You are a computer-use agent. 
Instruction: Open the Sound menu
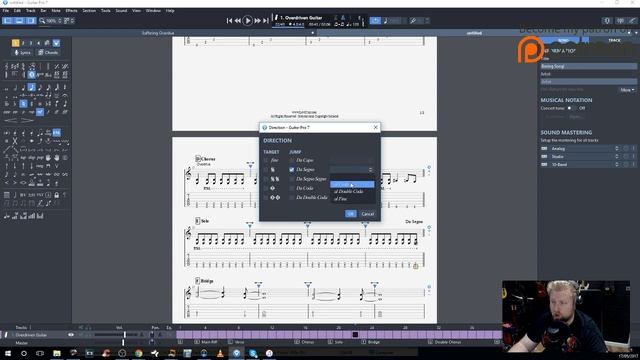(121, 11)
